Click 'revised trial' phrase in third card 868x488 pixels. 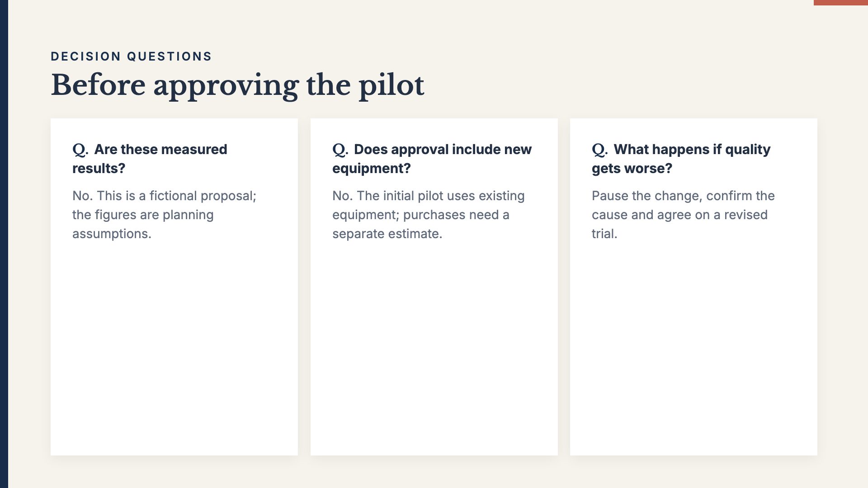(679, 224)
